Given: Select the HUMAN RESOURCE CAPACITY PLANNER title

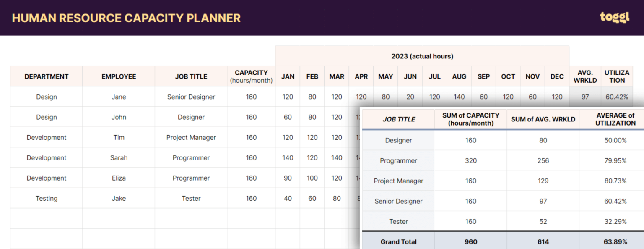Looking at the screenshot, I should (126, 18).
